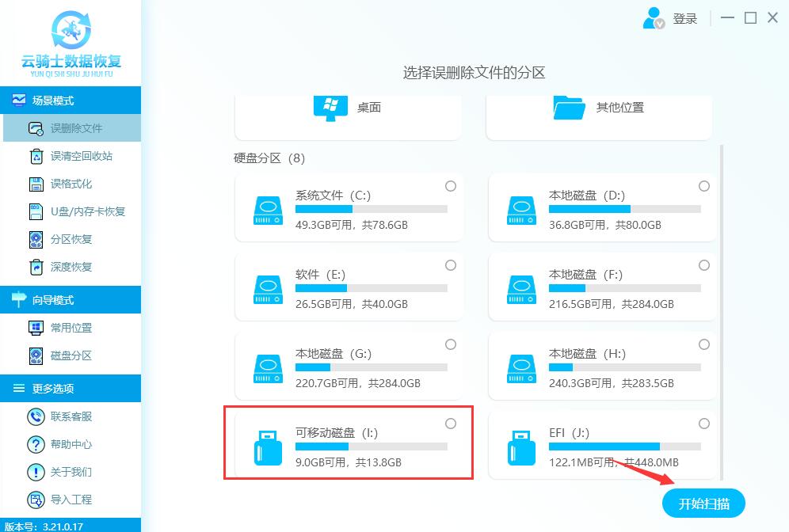Screen dimensions: 789x532
Task: Select the EFI (J:) radio button
Action: pos(704,424)
